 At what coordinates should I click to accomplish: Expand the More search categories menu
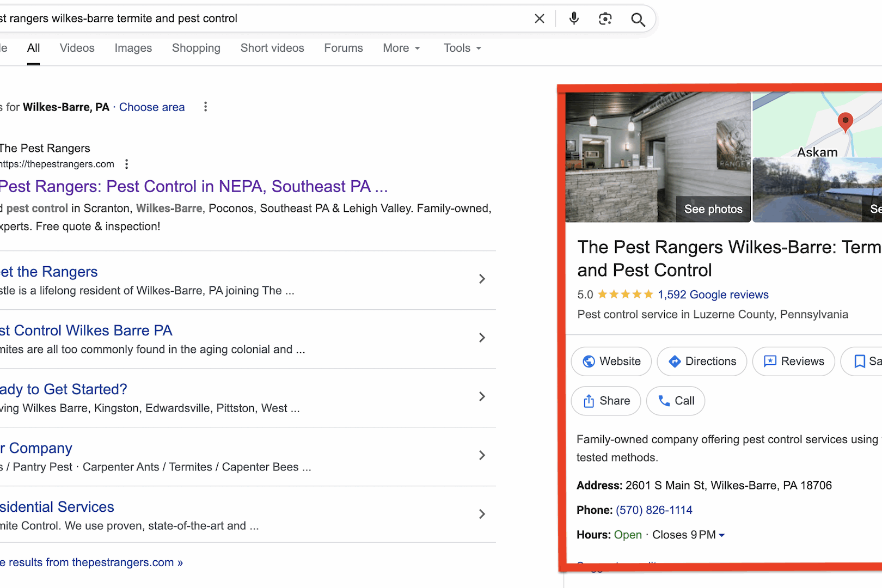pyautogui.click(x=401, y=48)
